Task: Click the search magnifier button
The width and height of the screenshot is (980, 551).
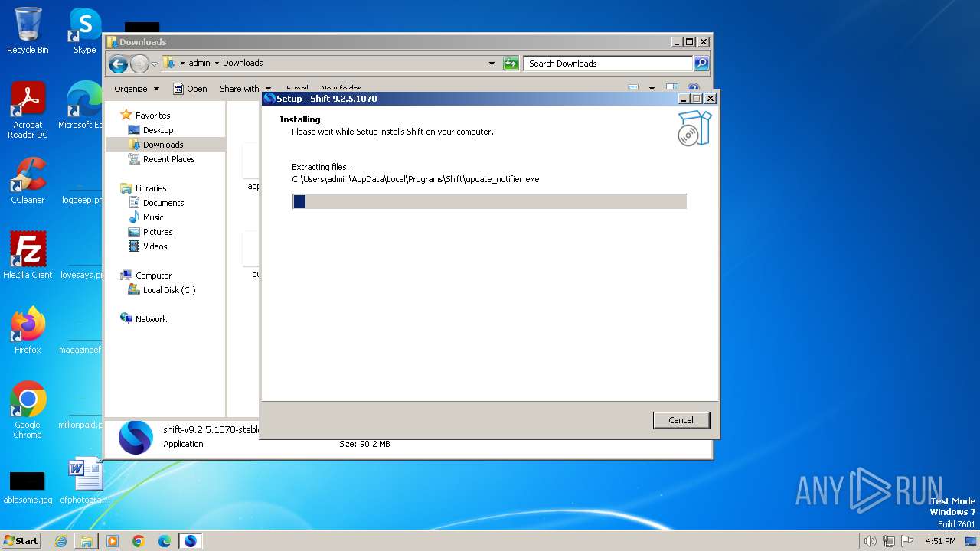Action: (701, 64)
